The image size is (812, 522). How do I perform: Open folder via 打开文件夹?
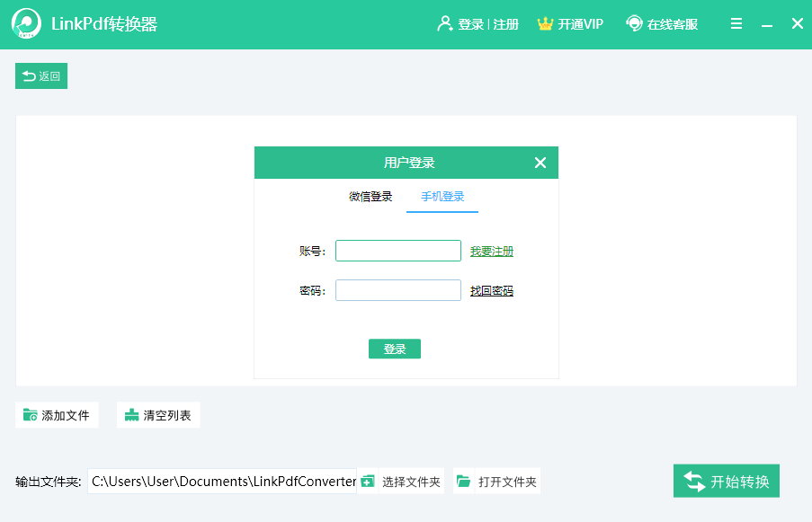point(507,482)
